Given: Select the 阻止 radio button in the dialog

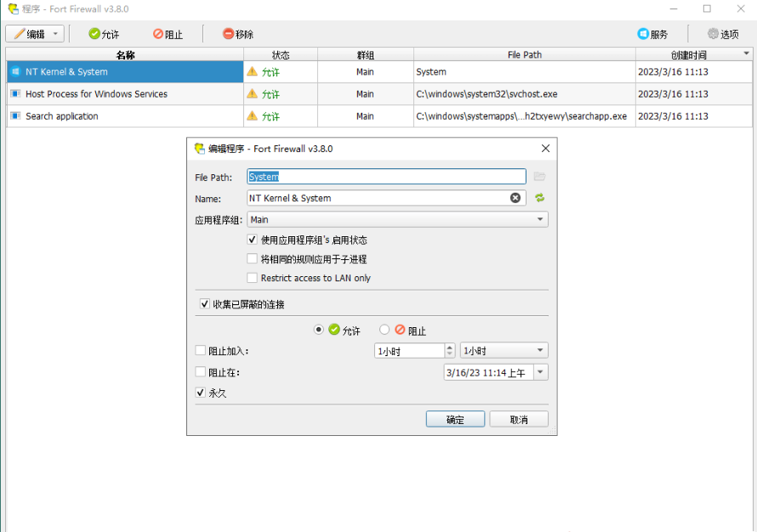Looking at the screenshot, I should click(384, 330).
